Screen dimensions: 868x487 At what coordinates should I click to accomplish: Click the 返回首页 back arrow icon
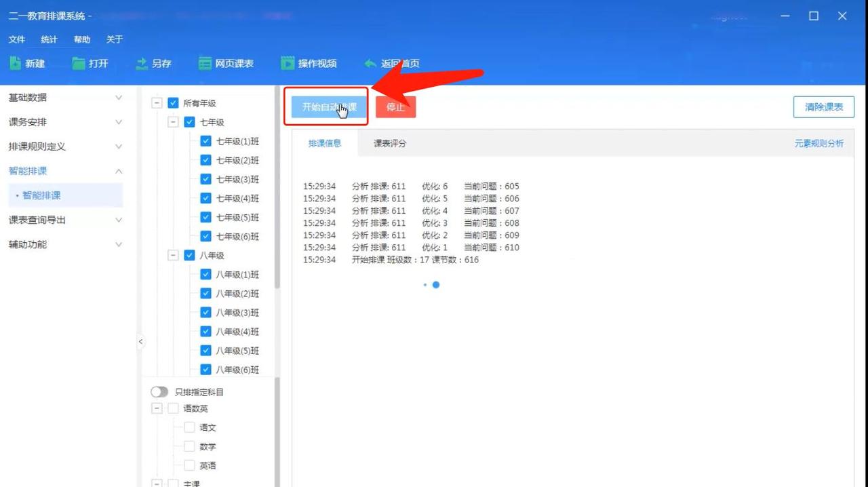(370, 63)
